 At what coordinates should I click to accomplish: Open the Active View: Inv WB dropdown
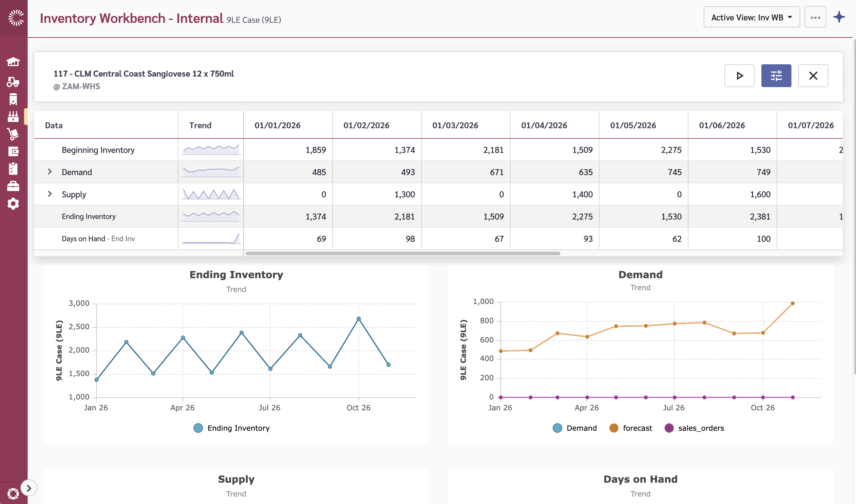pyautogui.click(x=751, y=17)
